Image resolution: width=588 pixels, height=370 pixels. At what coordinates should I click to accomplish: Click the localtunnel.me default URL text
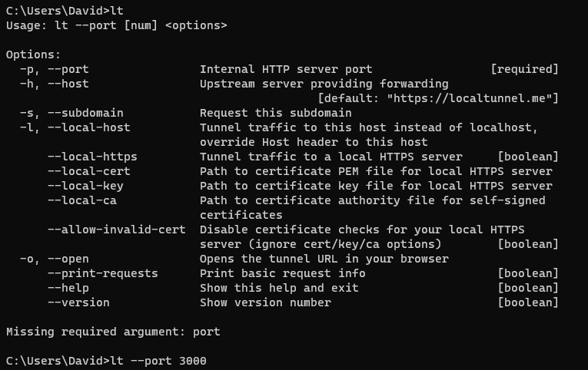pos(469,98)
